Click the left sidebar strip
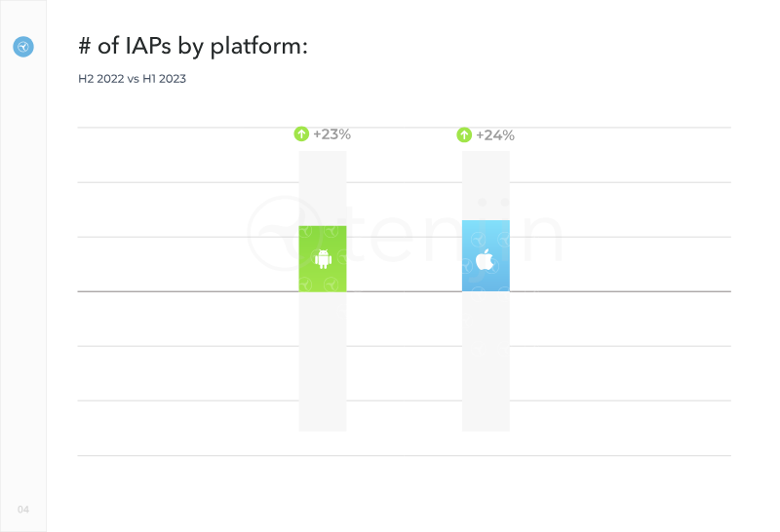 coord(23,266)
